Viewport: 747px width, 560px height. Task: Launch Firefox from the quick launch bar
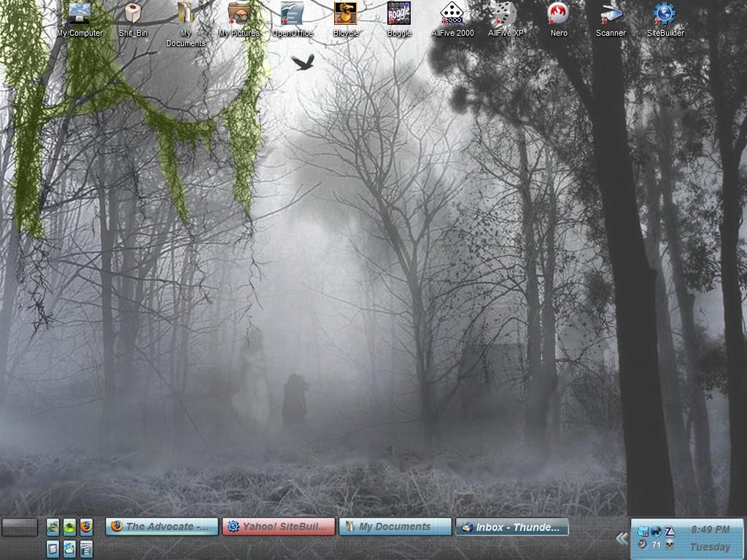[86, 527]
